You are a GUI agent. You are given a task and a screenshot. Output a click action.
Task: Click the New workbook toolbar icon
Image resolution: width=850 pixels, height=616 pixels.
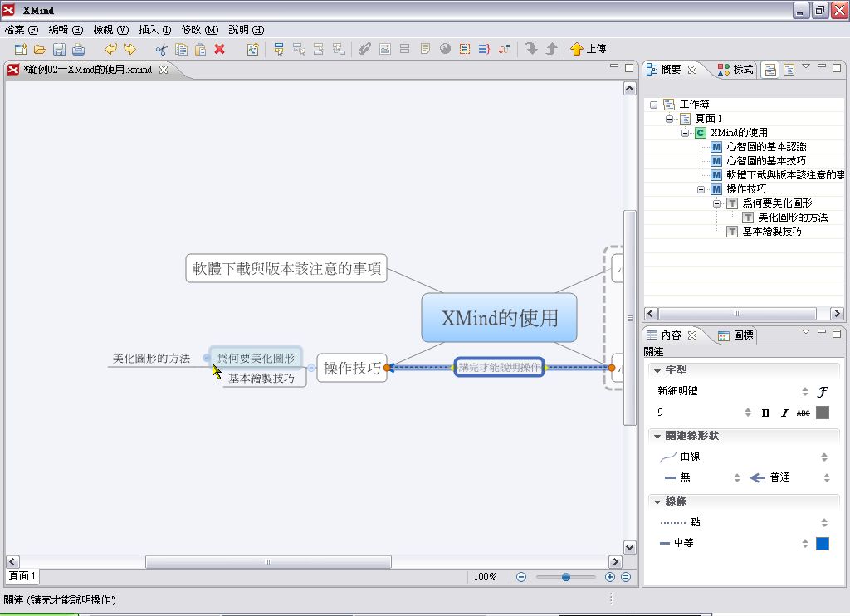(x=21, y=49)
